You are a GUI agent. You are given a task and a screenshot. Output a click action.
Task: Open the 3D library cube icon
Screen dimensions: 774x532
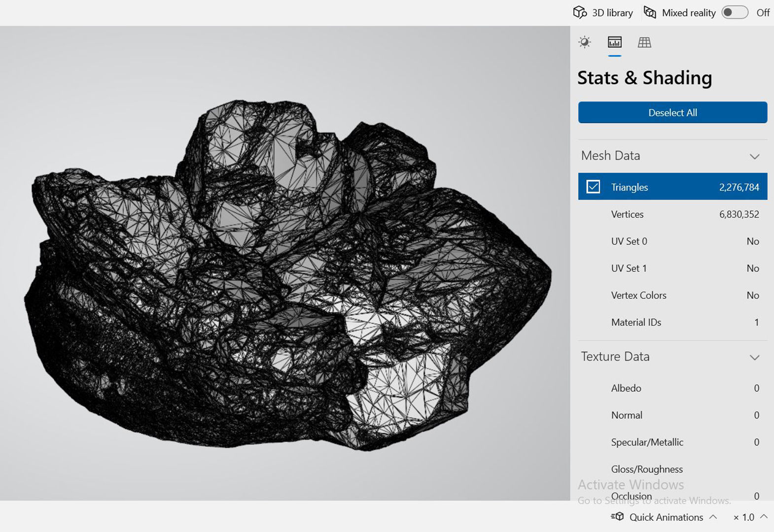click(580, 12)
